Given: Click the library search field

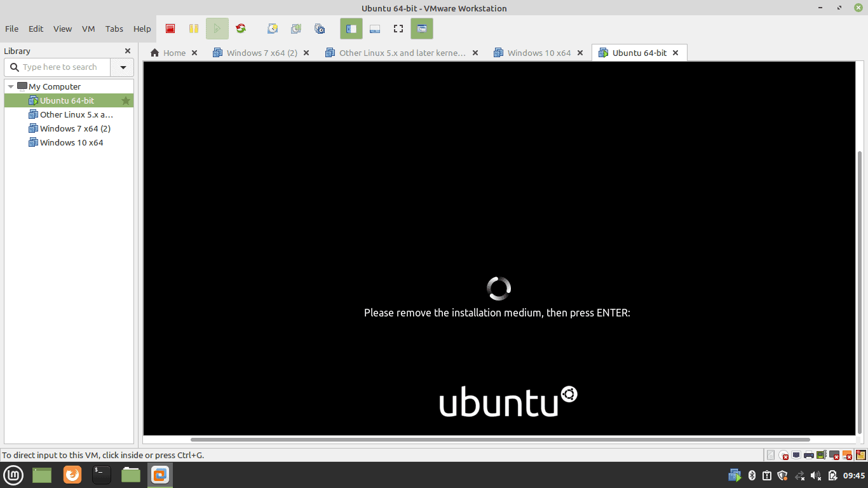Looking at the screenshot, I should tap(58, 67).
